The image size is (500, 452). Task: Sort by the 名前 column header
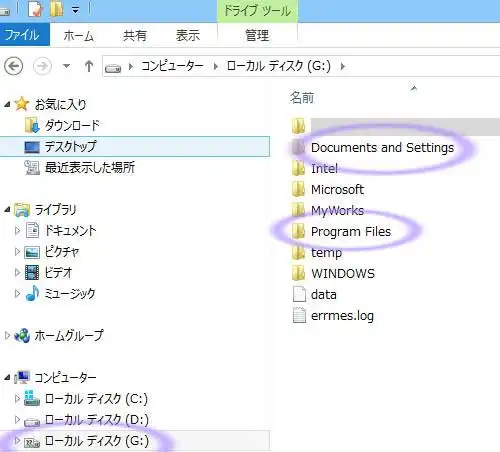point(302,98)
